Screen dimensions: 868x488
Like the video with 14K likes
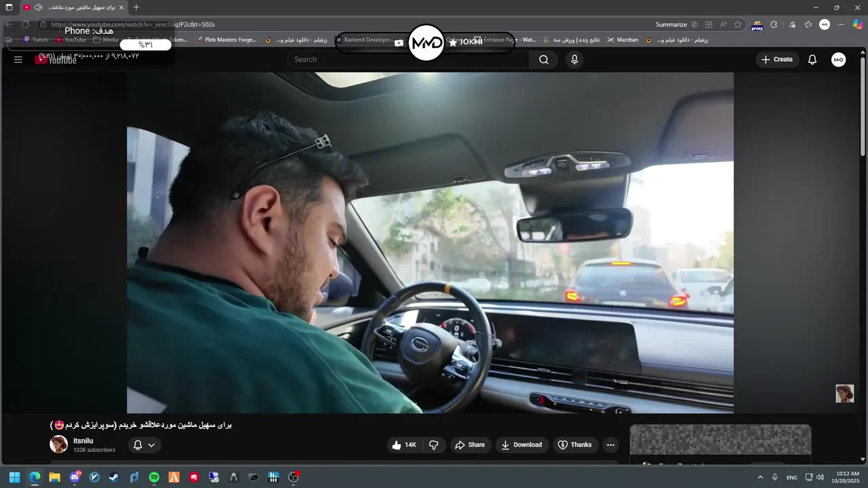(x=405, y=445)
